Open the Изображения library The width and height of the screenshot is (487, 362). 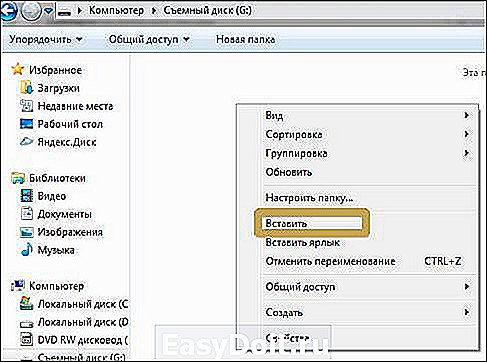tap(70, 232)
